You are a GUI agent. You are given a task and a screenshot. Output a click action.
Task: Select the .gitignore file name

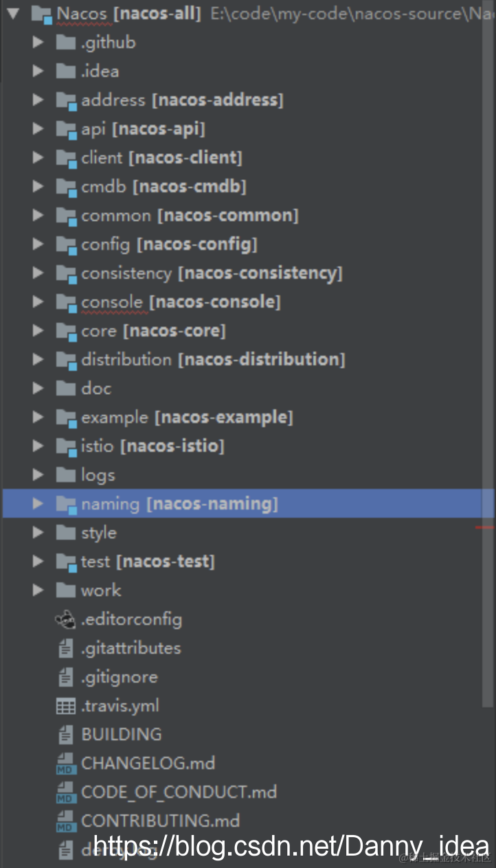pyautogui.click(x=120, y=677)
